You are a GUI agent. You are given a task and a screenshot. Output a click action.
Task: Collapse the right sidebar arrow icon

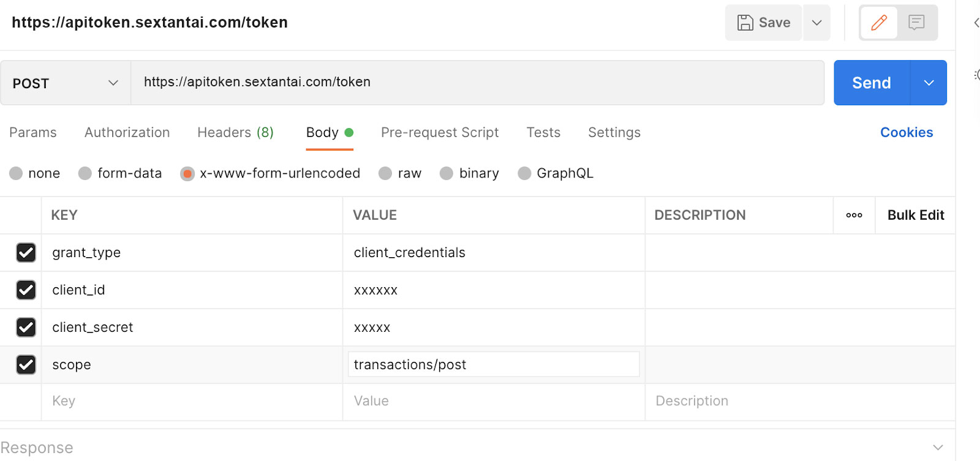click(976, 23)
